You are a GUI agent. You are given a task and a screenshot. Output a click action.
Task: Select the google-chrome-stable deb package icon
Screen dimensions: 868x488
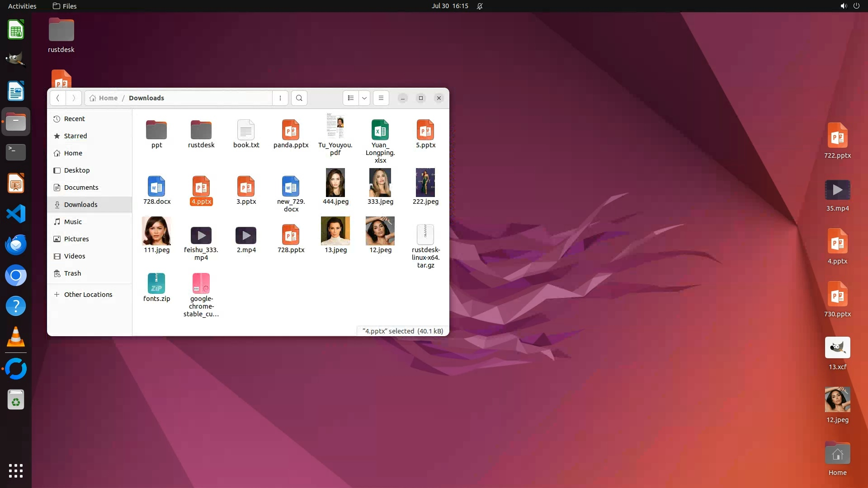point(201,284)
